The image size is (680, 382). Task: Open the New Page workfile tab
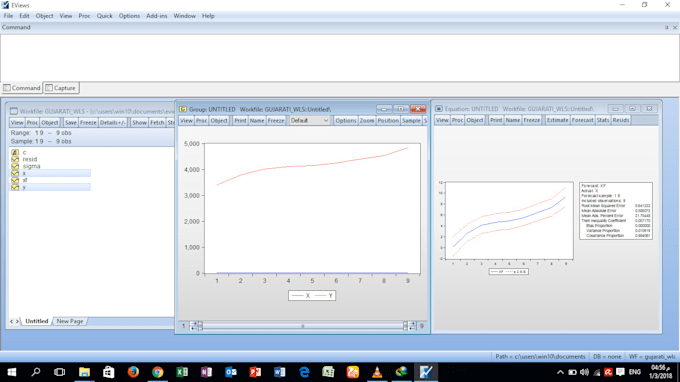(x=69, y=321)
